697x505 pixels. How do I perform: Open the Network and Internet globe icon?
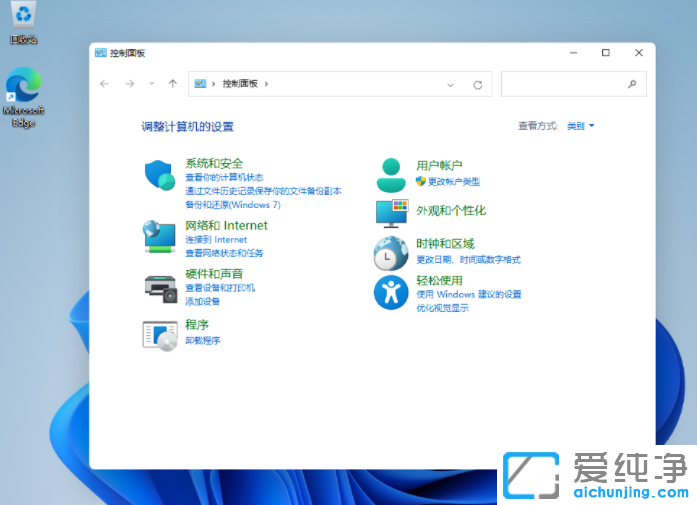pyautogui.click(x=159, y=237)
